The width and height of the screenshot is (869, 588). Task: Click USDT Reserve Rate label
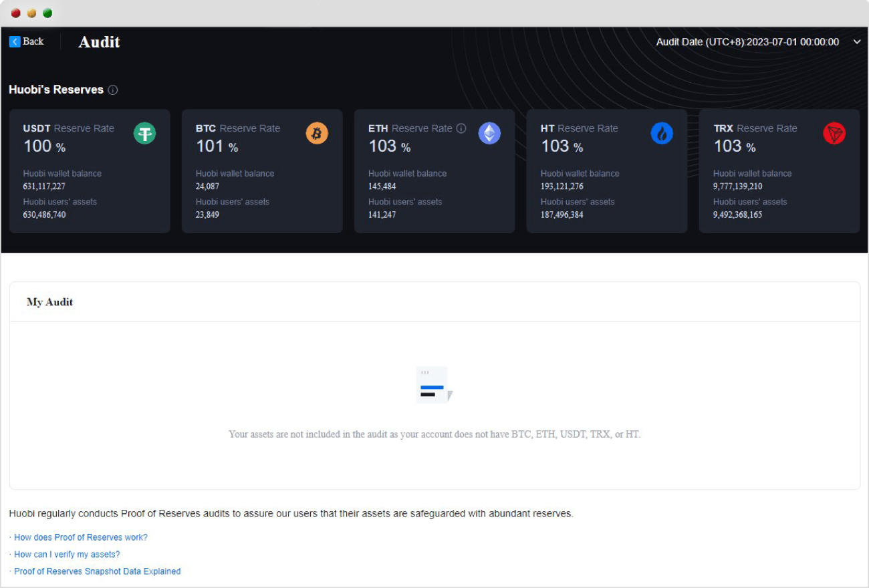tap(69, 128)
